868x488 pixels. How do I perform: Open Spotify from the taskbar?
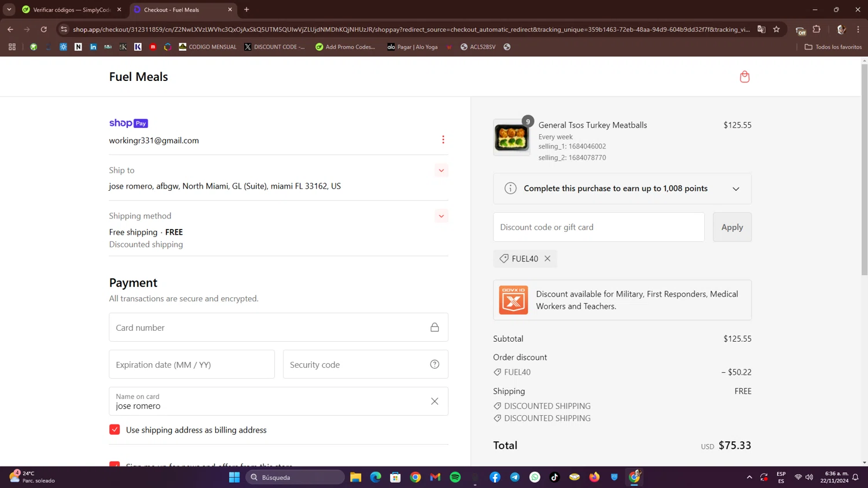[455, 477]
